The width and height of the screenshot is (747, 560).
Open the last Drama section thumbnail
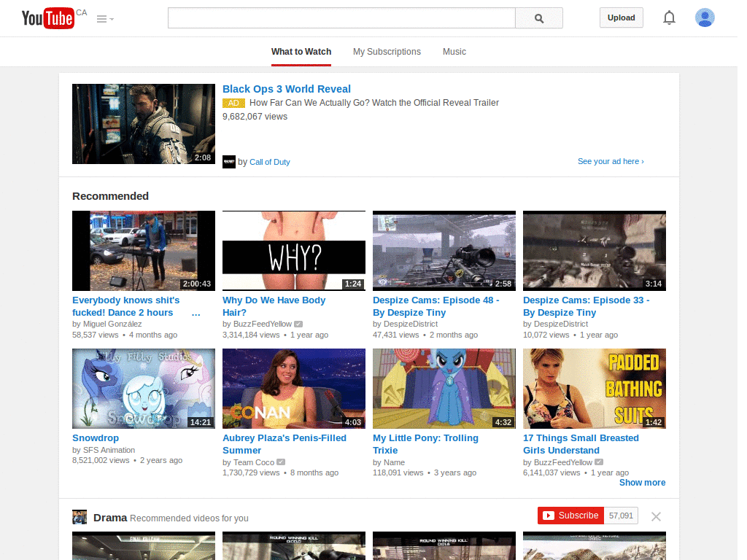(x=594, y=546)
